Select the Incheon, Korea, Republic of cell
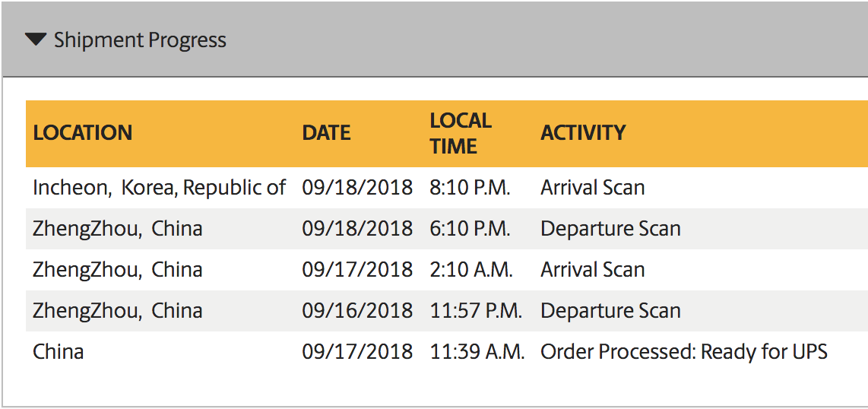868x409 pixels. point(160,188)
